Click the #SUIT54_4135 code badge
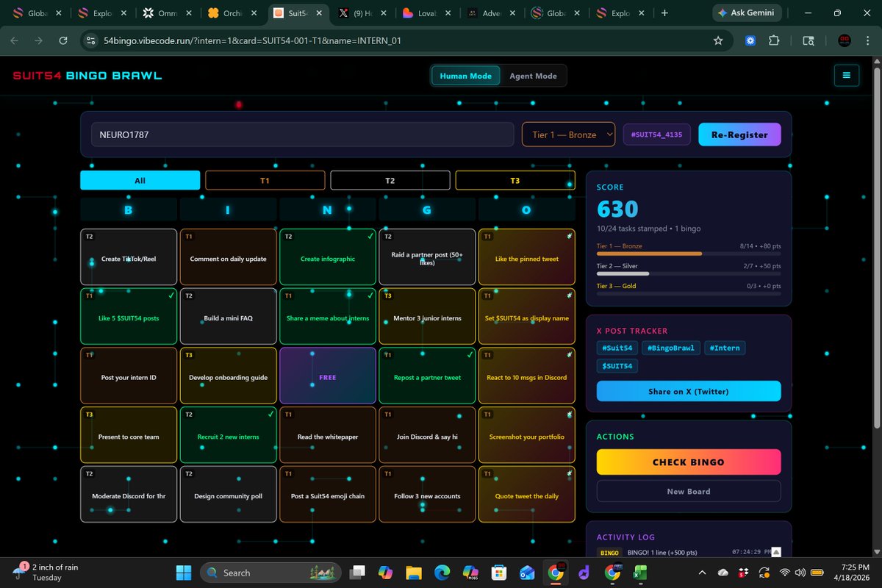882x588 pixels. 656,135
